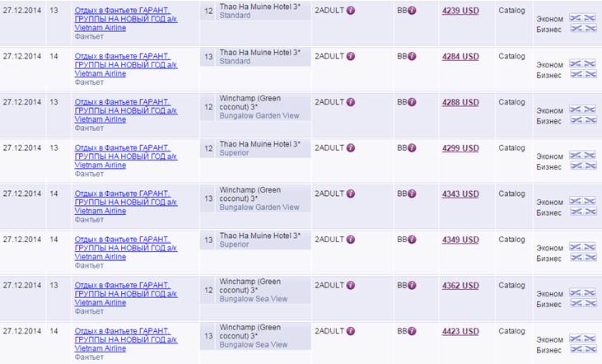Image resolution: width=602 pixels, height=364 pixels.
Task: Click the 4349 USD price link
Action: [x=460, y=240]
